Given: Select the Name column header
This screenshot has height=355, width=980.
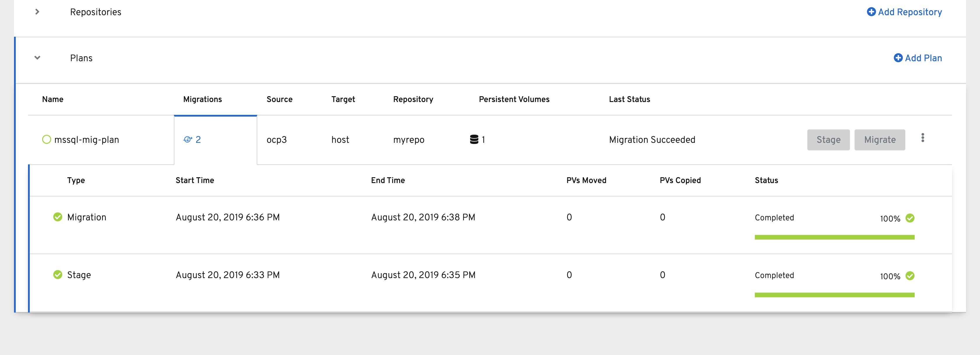Looking at the screenshot, I should pos(52,99).
